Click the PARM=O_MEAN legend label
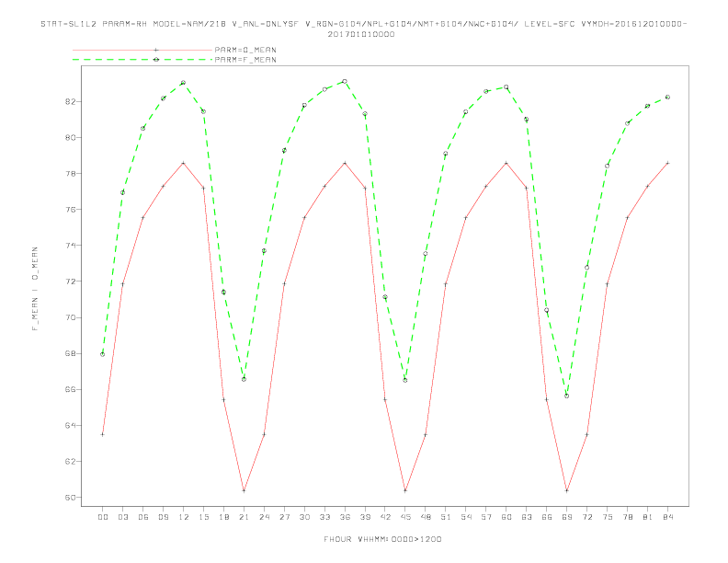This screenshot has height=563, width=728. (x=245, y=50)
